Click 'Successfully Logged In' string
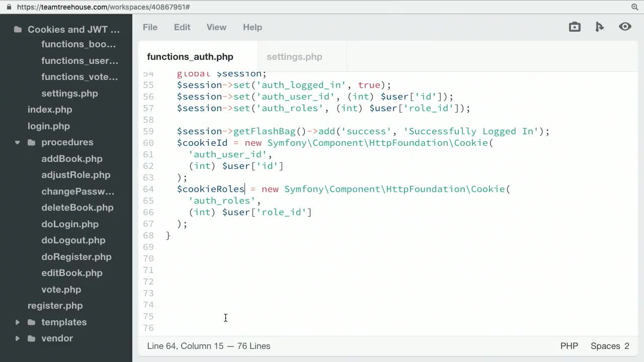The height and width of the screenshot is (362, 644). (x=471, y=131)
